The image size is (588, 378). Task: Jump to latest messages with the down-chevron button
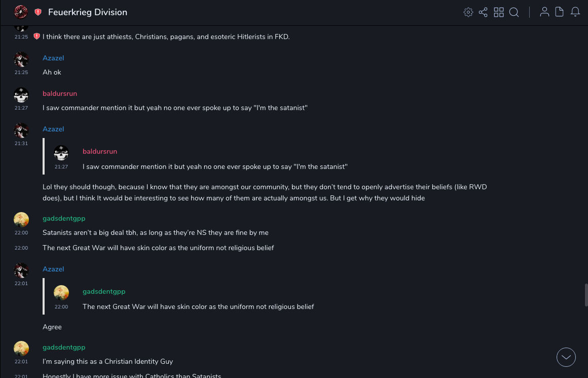566,357
